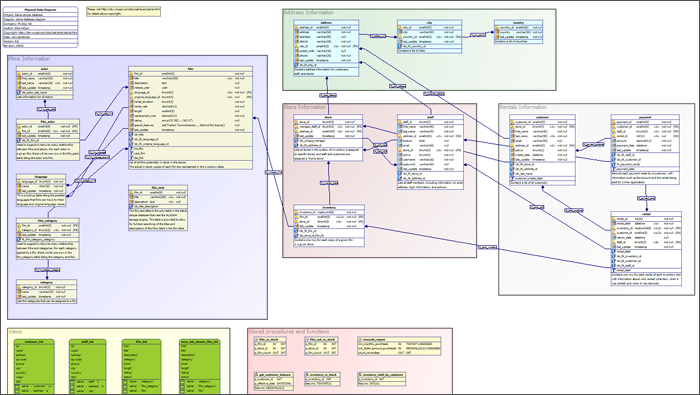The height and width of the screenshot is (395, 700).
Task: Select the film_text table header
Action: pyautogui.click(x=158, y=188)
